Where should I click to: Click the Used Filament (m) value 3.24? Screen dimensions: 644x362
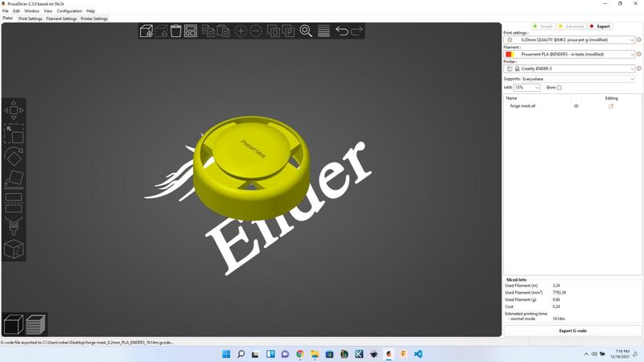click(556, 286)
